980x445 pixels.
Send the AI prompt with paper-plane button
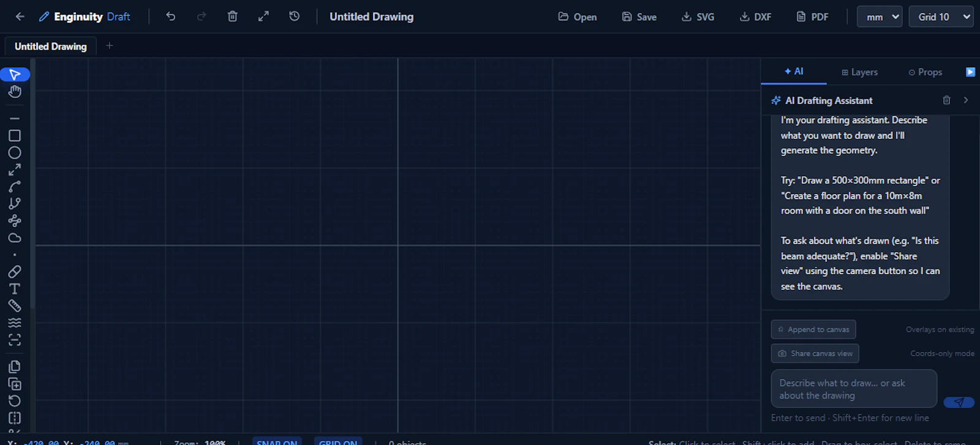[959, 402]
